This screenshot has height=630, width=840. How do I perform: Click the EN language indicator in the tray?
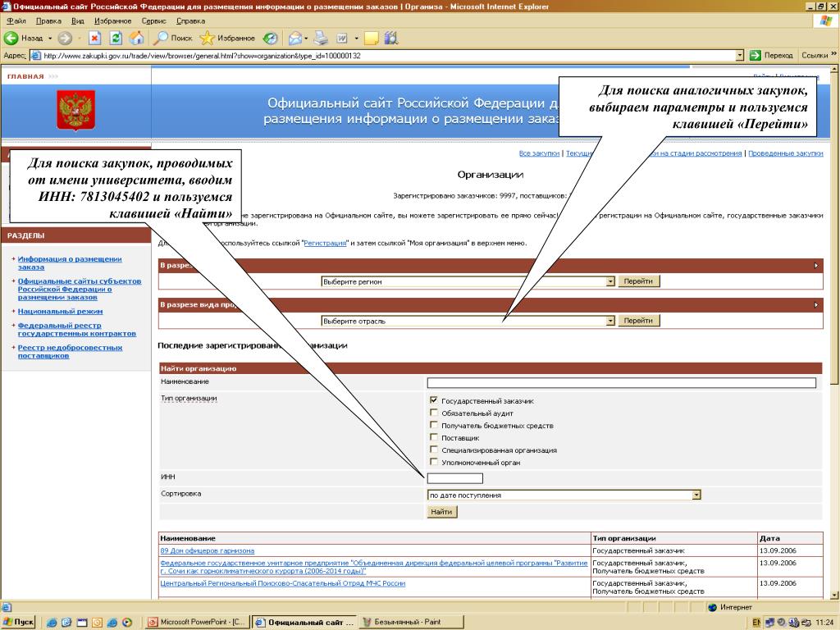tap(756, 623)
